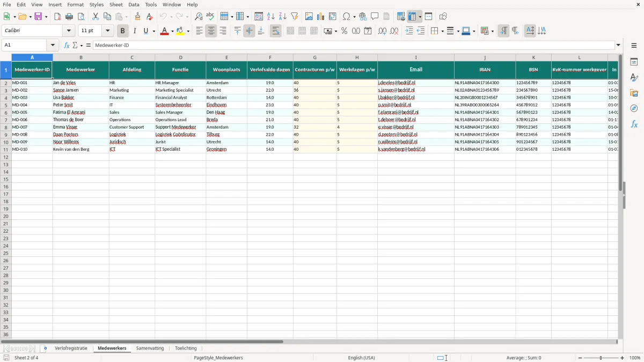Select the cell j.devries@bedrijf.nl
This screenshot has height=362, width=644.
tap(416, 83)
